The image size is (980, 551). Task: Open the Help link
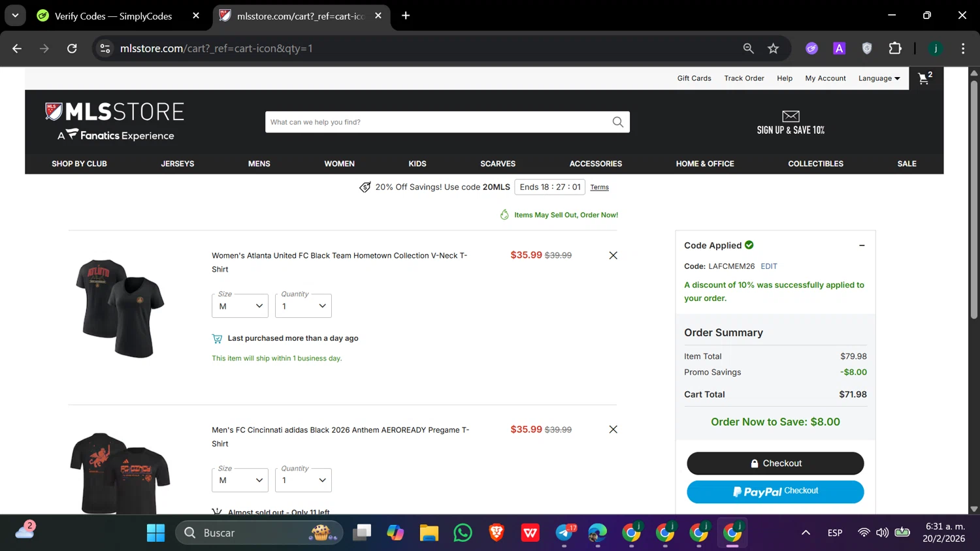click(x=785, y=78)
